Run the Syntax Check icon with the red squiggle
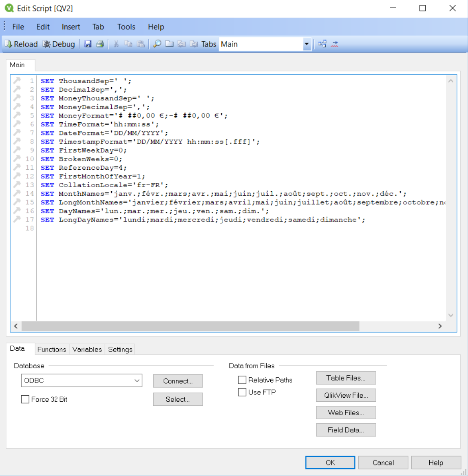 334,44
